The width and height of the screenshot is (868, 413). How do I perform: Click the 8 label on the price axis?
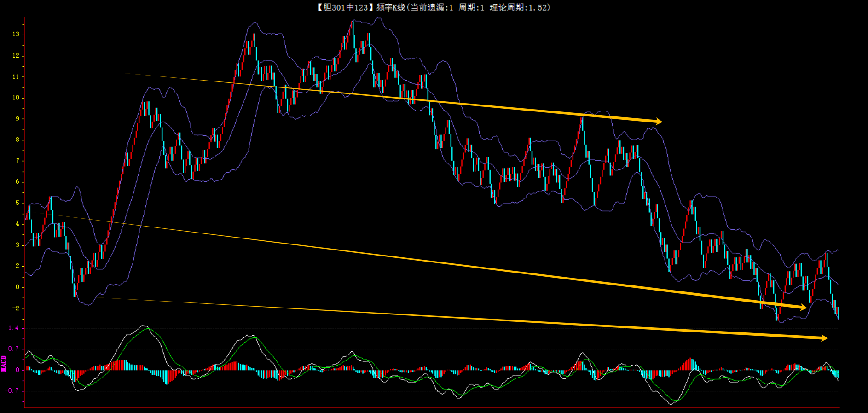tap(17, 140)
